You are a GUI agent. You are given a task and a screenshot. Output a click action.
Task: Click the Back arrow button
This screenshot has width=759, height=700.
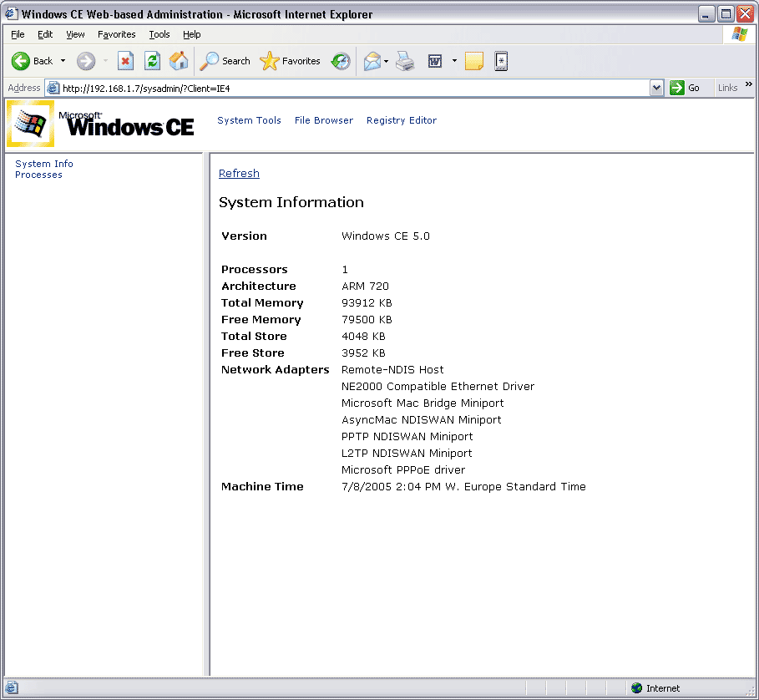click(x=32, y=61)
